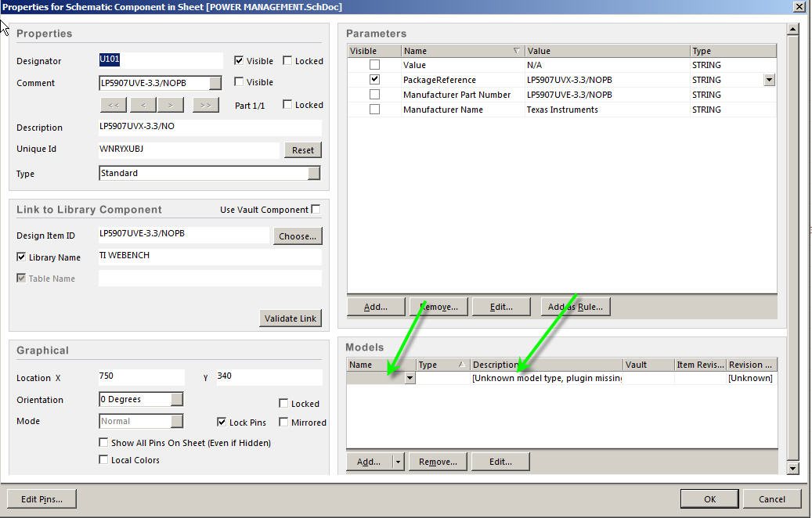Open the Models Add split-button arrow

(x=398, y=461)
